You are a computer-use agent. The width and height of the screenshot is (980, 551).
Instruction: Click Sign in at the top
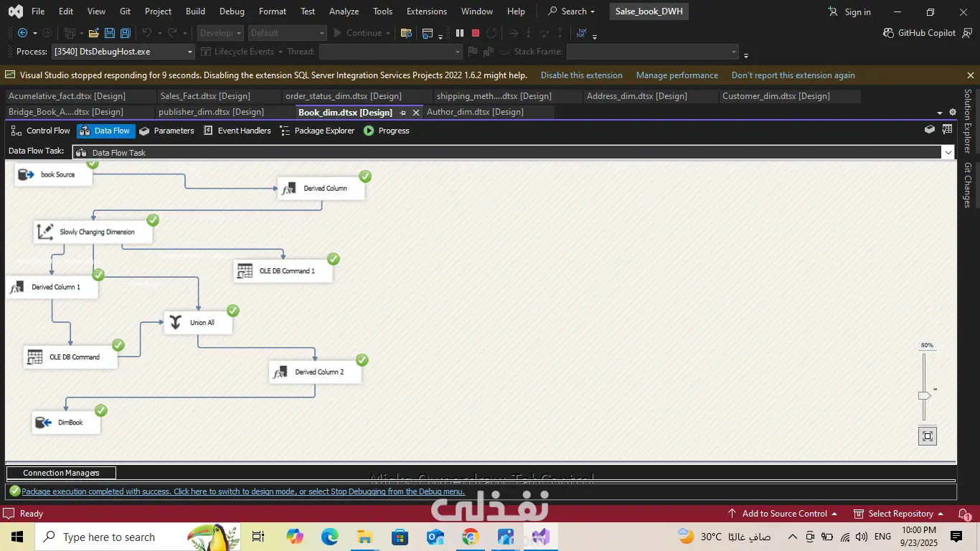point(849,11)
